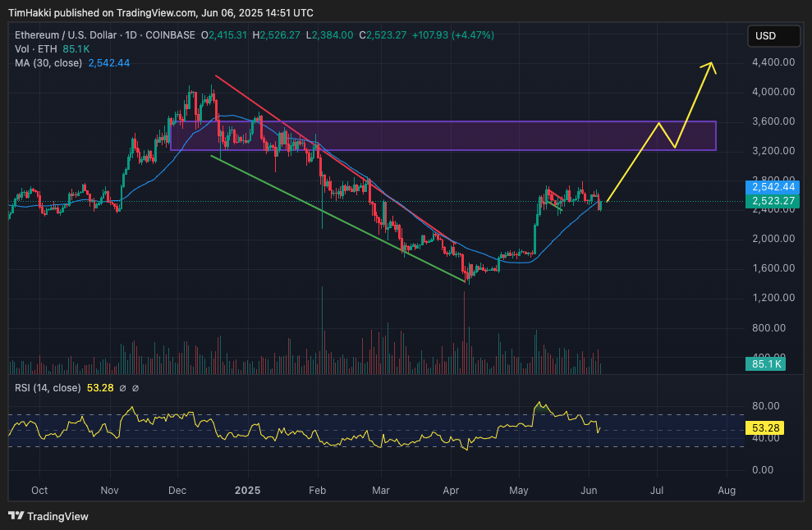The width and height of the screenshot is (812, 530).
Task: Click the teal 85.1K volume price label
Action: pos(764,363)
